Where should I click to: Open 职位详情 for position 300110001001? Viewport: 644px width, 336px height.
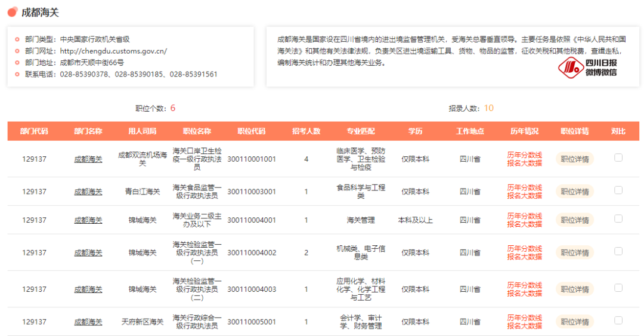click(x=575, y=159)
